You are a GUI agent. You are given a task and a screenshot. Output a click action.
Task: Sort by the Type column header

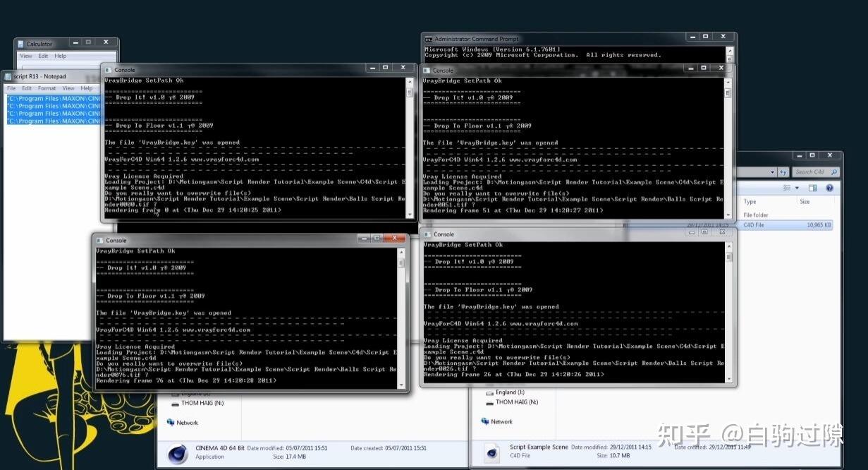tap(750, 202)
